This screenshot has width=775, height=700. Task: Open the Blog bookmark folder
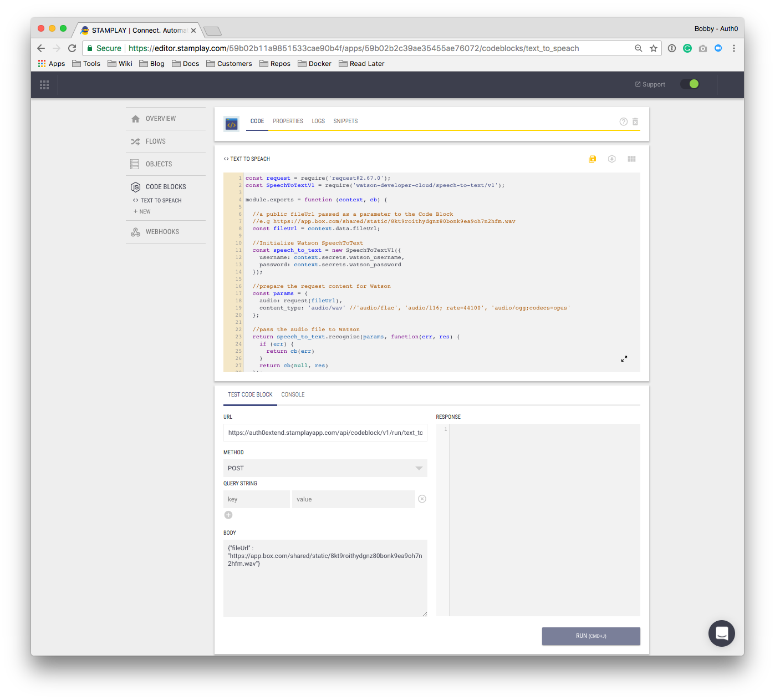(152, 64)
